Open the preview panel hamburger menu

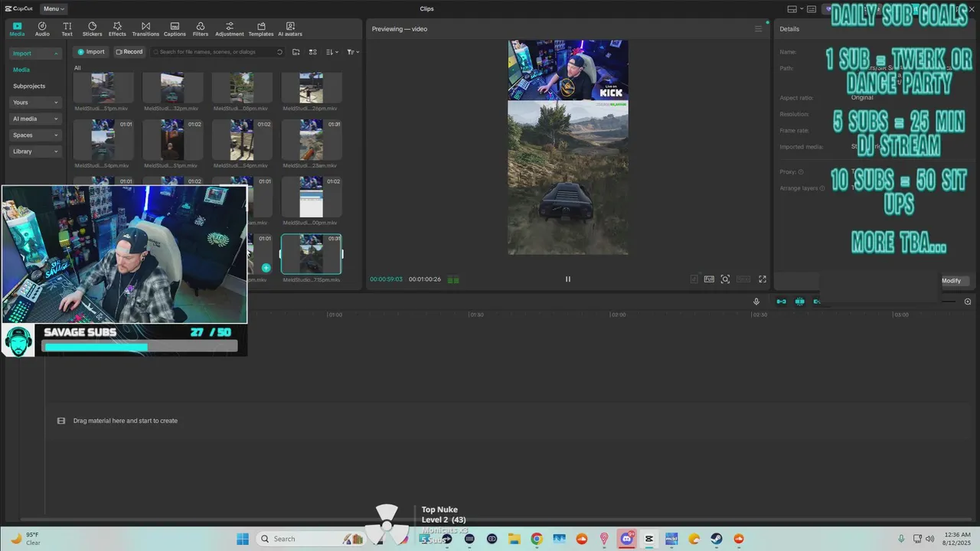(759, 29)
